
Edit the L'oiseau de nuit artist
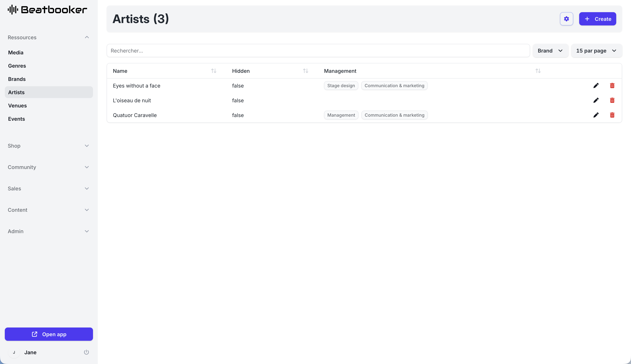[x=596, y=100]
